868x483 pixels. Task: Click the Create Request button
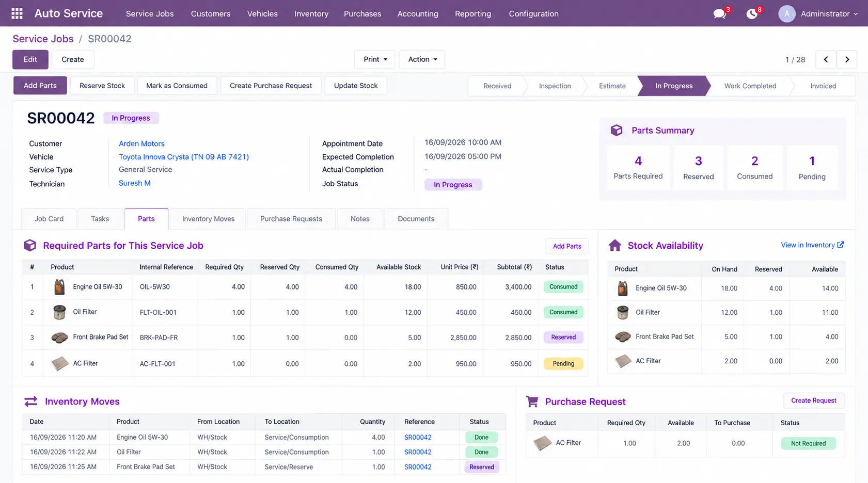(813, 400)
